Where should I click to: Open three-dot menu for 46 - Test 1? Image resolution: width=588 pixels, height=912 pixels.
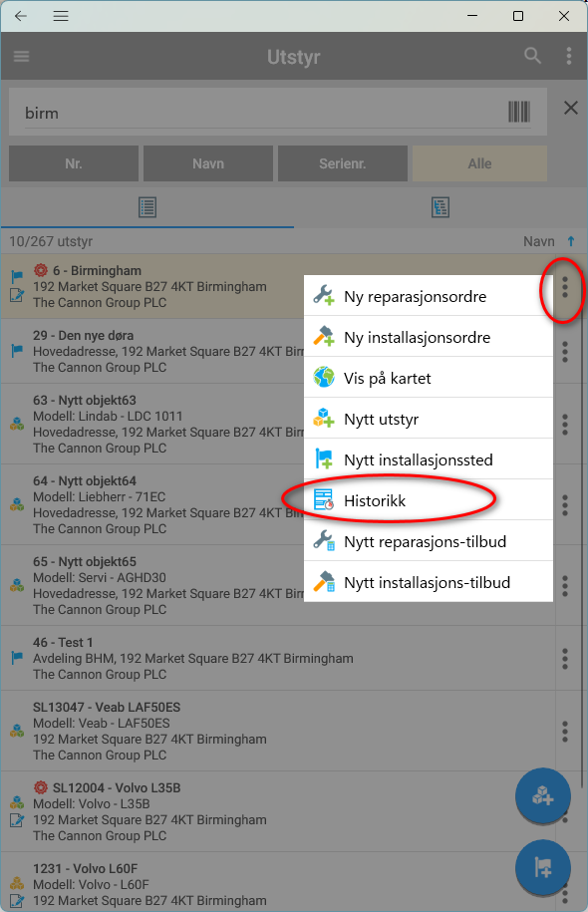click(x=565, y=659)
